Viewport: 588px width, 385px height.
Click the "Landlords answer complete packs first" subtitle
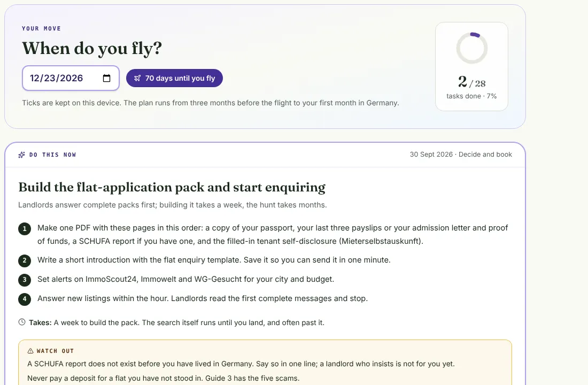pos(173,205)
